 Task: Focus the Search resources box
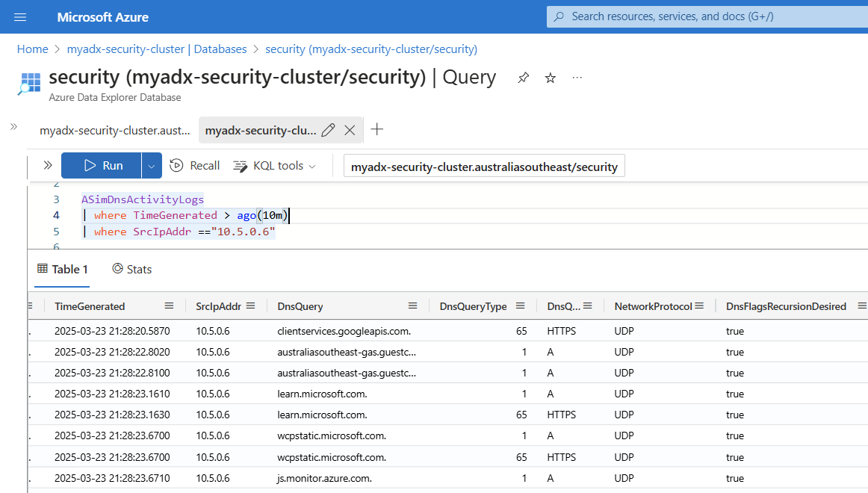point(707,16)
